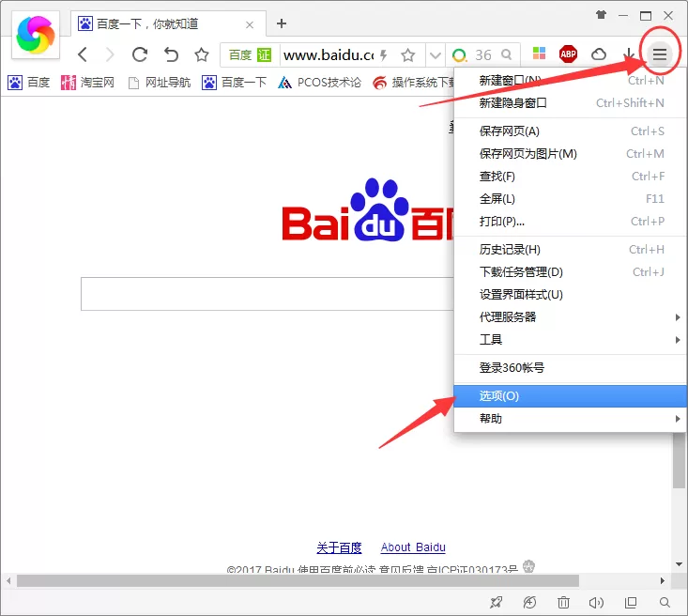Click the status bar rocket accelerator icon
This screenshot has height=616, width=688.
point(496,603)
